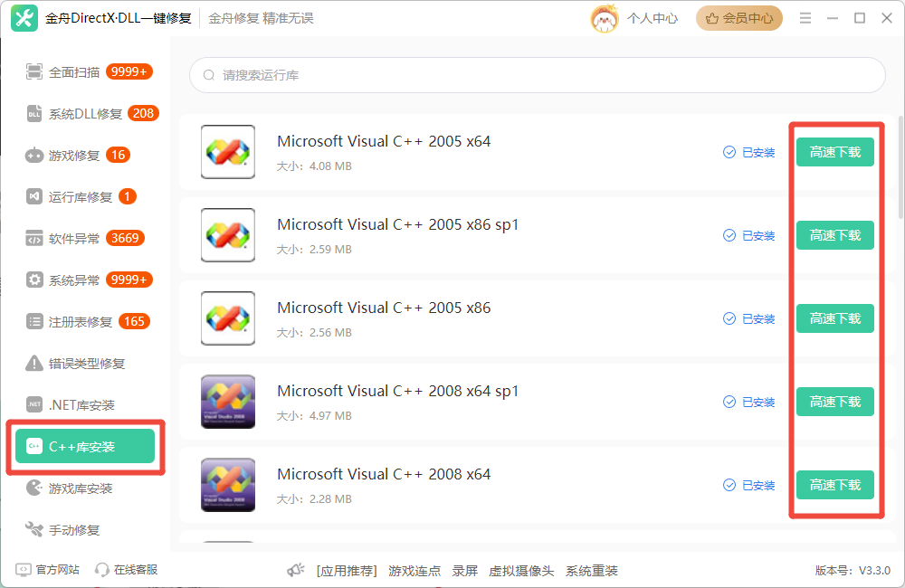Screen dimensions: 905x588
Task: Close the 金舟DirectX·DLL一键修复 window
Action: click(x=887, y=18)
